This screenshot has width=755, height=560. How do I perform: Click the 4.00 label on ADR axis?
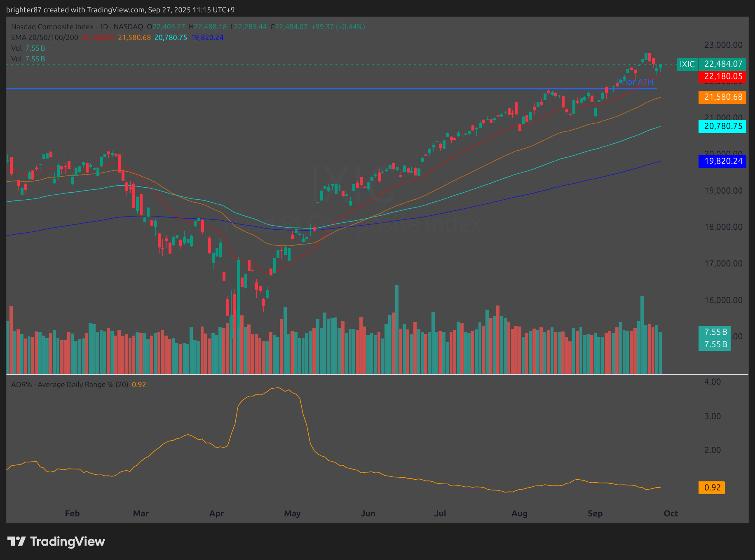click(x=712, y=382)
